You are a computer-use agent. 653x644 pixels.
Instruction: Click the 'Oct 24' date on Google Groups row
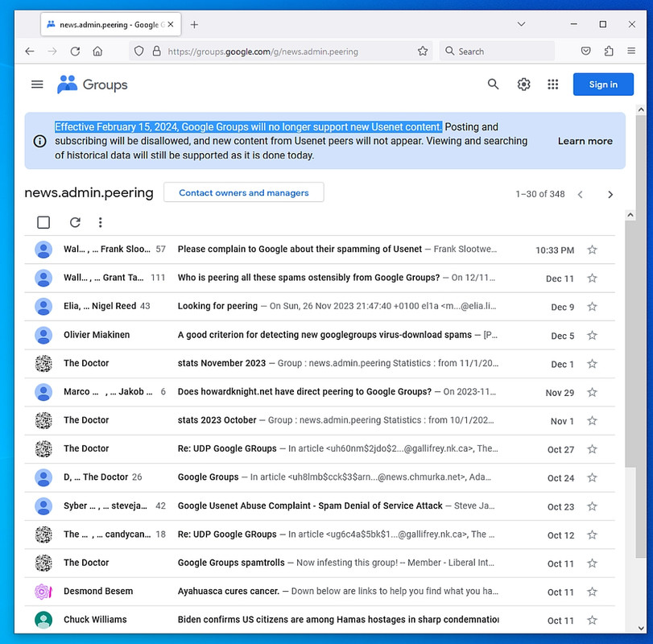pyautogui.click(x=560, y=478)
